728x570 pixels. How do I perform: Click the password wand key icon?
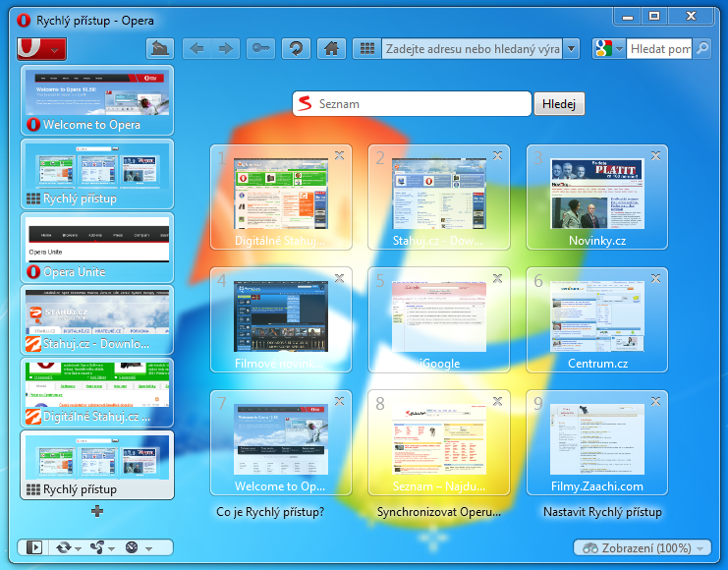point(261,48)
